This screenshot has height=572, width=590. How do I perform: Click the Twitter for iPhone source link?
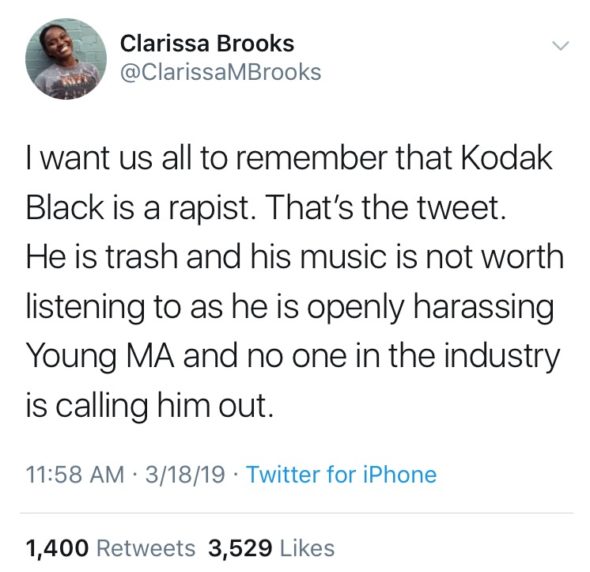pos(341,475)
